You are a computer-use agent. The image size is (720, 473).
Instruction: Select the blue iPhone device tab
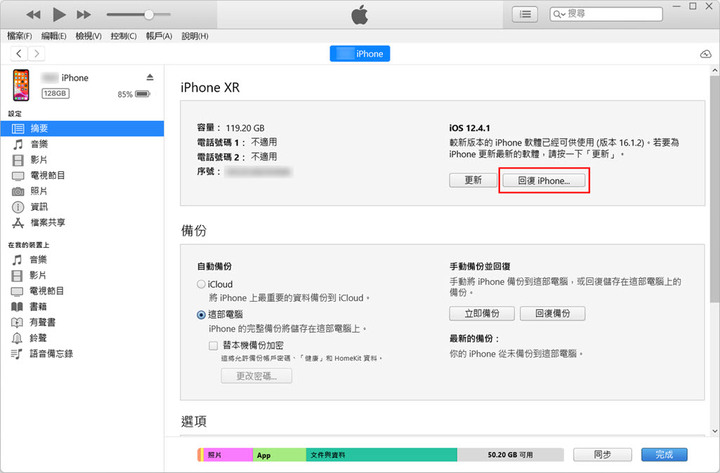point(360,54)
